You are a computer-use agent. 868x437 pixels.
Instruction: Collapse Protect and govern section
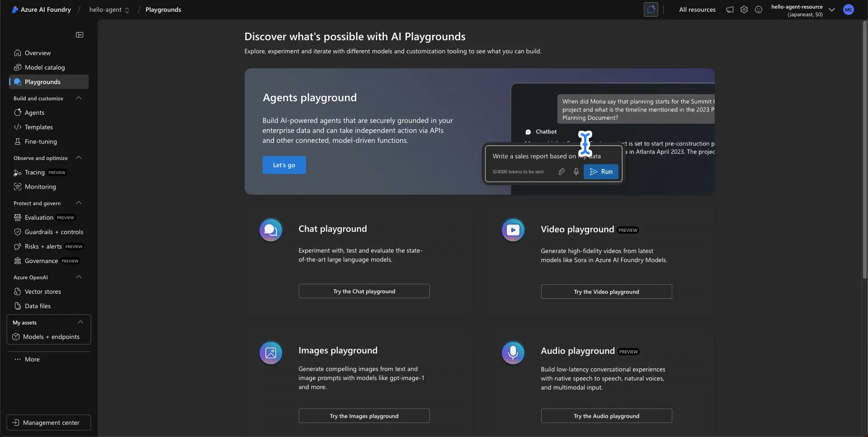coord(79,203)
